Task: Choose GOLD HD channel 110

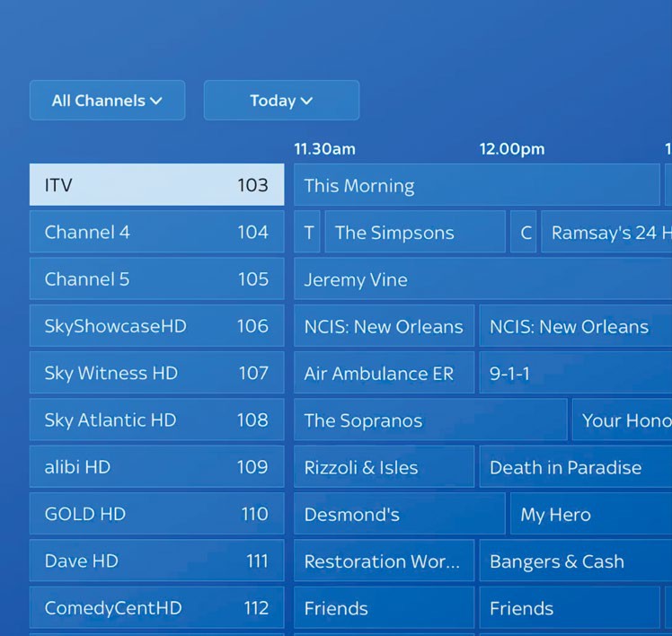Action: pos(156,514)
